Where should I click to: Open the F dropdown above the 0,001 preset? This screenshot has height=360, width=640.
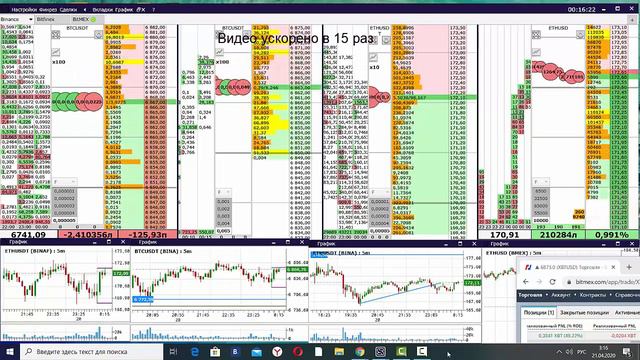click(224, 192)
